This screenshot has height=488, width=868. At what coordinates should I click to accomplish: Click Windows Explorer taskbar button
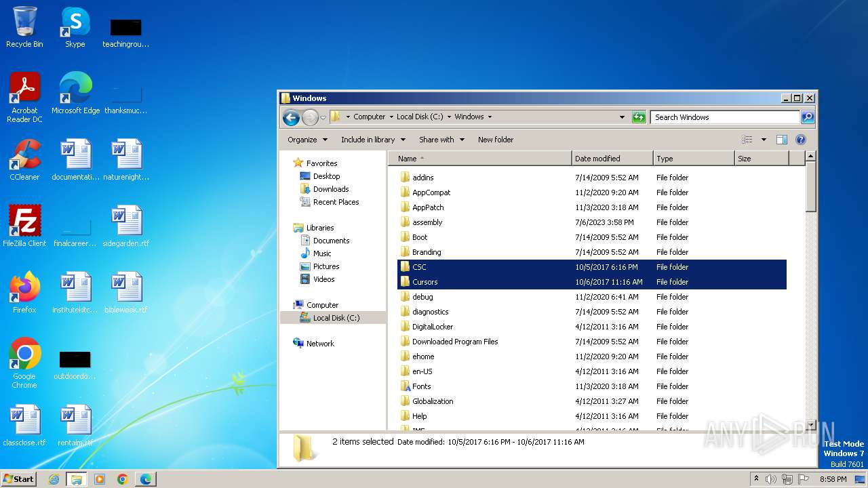[77, 479]
